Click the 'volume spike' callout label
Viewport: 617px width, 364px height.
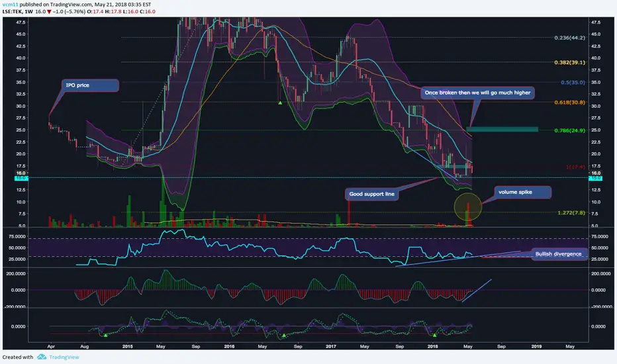522,192
